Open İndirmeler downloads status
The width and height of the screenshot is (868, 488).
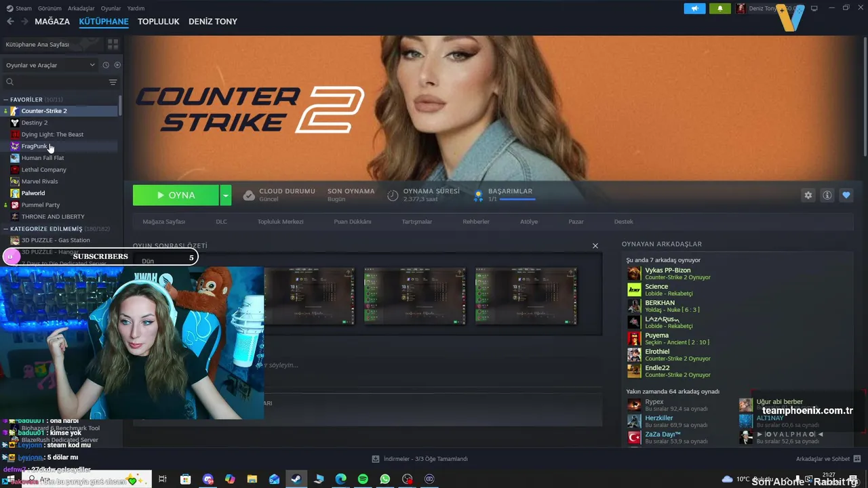click(x=420, y=459)
